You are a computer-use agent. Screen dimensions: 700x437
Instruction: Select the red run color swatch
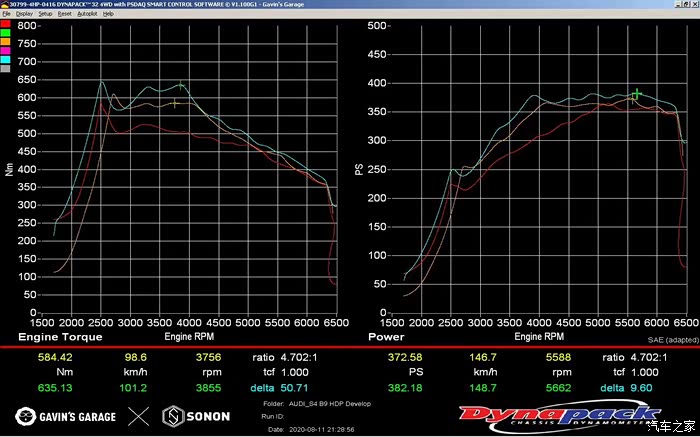tap(5, 24)
